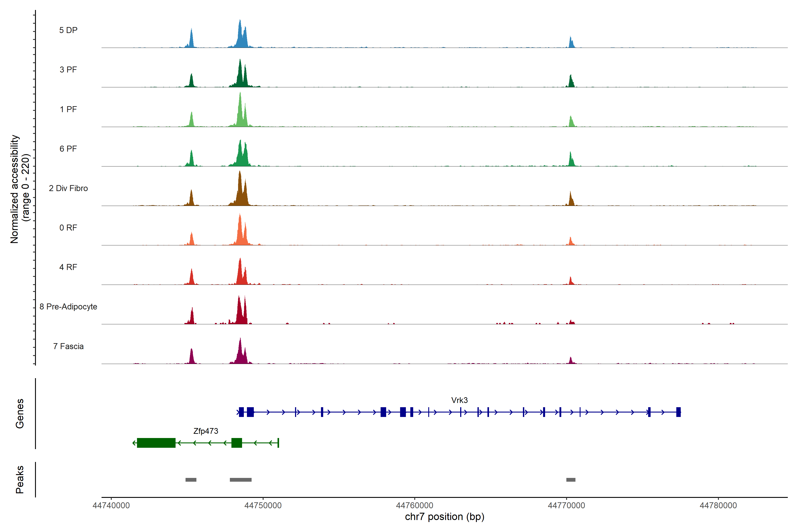Click the Genes panel label
Screen dimensions: 798x532
[20, 414]
